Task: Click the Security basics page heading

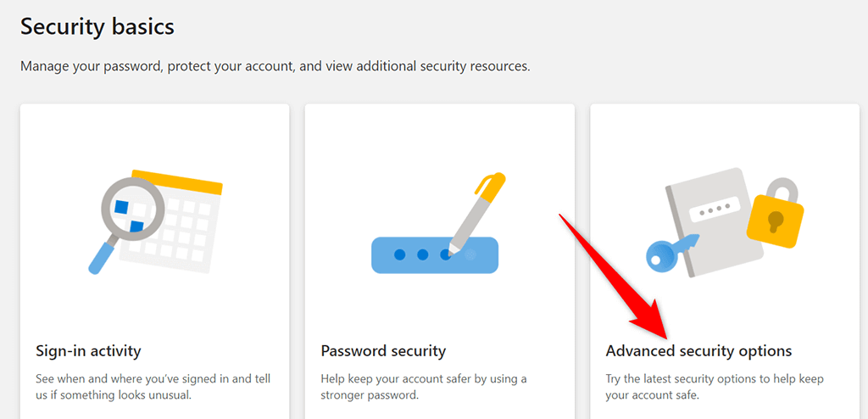Action: [97, 26]
